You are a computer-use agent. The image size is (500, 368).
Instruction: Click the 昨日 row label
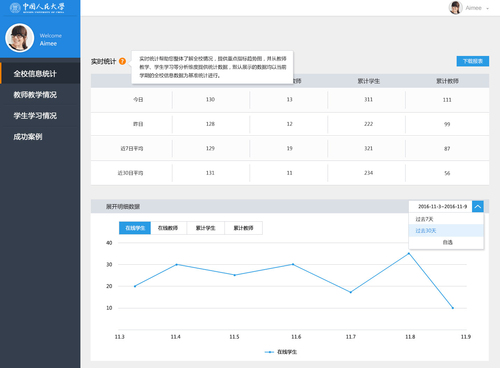click(138, 124)
